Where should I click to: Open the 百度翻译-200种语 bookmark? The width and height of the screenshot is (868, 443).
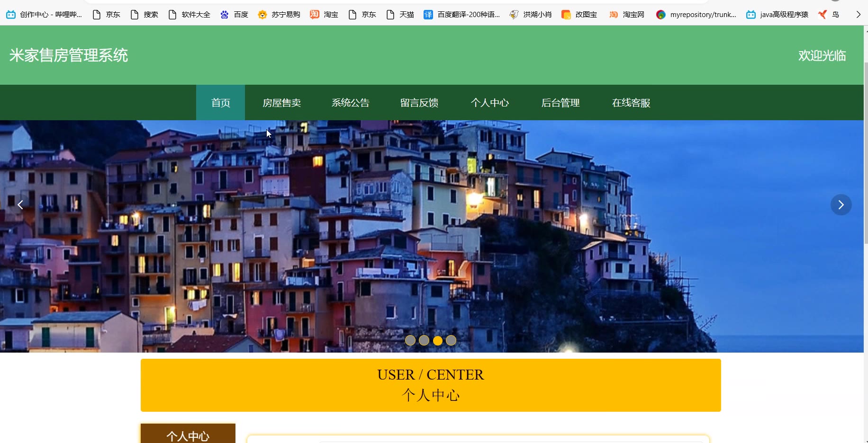(x=462, y=15)
